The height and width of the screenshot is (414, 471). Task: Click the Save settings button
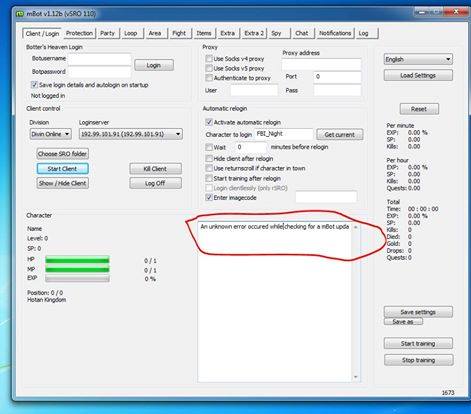418,312
